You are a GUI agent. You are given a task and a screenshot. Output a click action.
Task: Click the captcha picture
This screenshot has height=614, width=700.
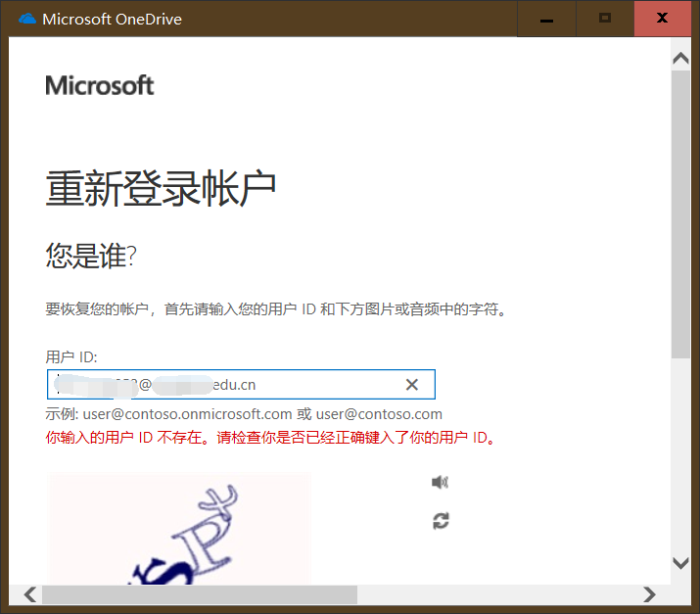pyautogui.click(x=179, y=528)
